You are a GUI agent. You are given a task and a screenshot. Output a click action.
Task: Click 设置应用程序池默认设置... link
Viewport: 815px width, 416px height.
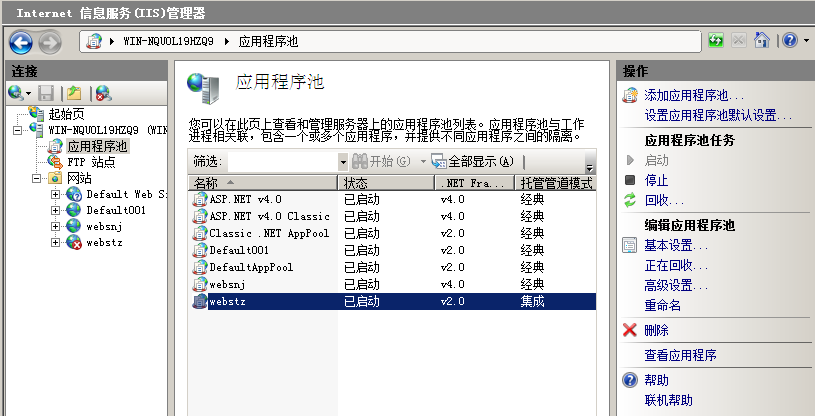[718, 115]
